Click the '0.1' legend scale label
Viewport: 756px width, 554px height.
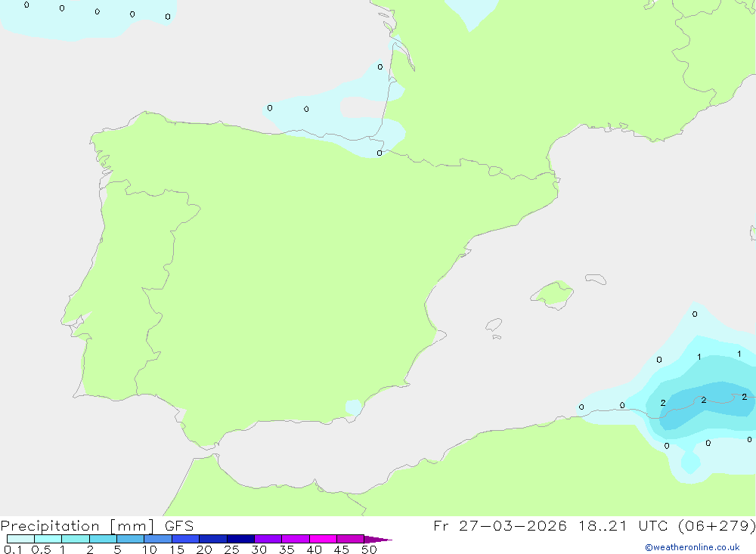13,549
